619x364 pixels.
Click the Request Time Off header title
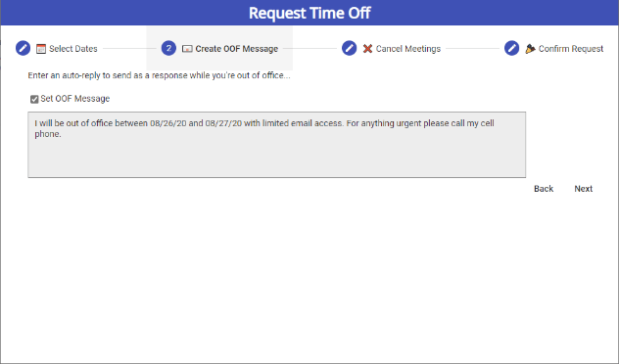[309, 13]
